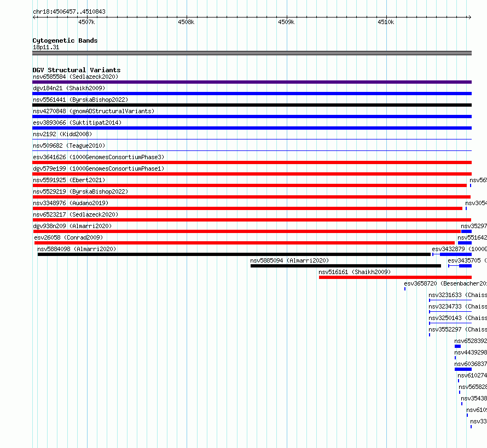Open variant nsv516161 (Shaikh2009) label
Screen dimensions: 487x448
(x=355, y=272)
